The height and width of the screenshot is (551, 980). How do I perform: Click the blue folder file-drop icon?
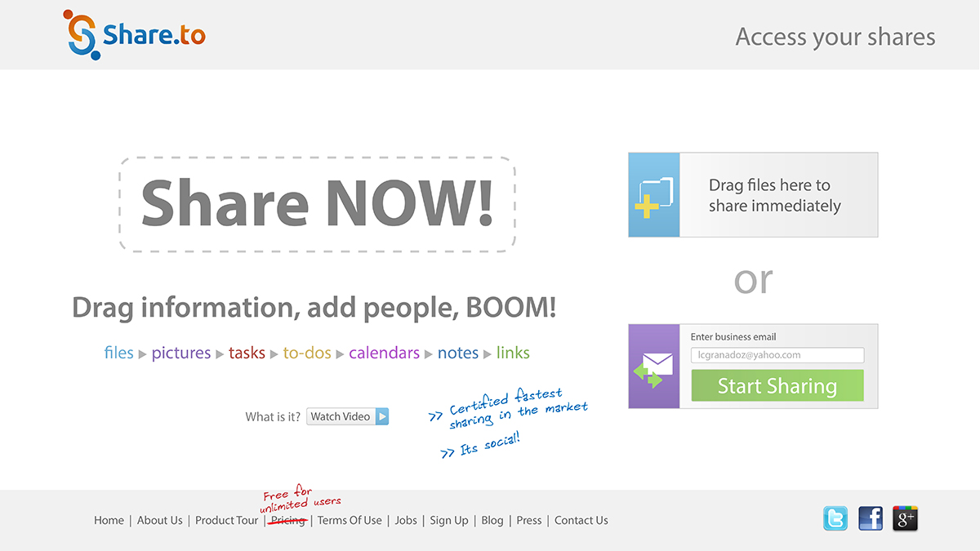click(x=653, y=194)
